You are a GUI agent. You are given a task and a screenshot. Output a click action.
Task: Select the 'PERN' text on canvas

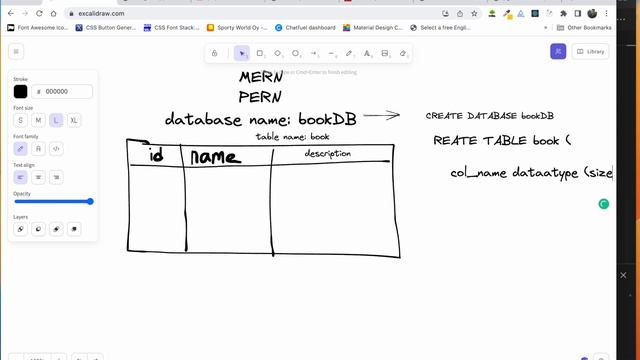pos(260,97)
